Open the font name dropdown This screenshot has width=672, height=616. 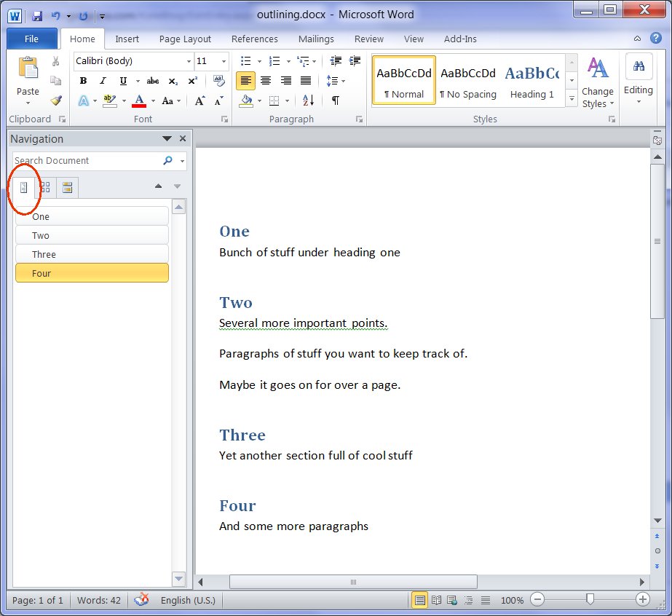(x=189, y=61)
